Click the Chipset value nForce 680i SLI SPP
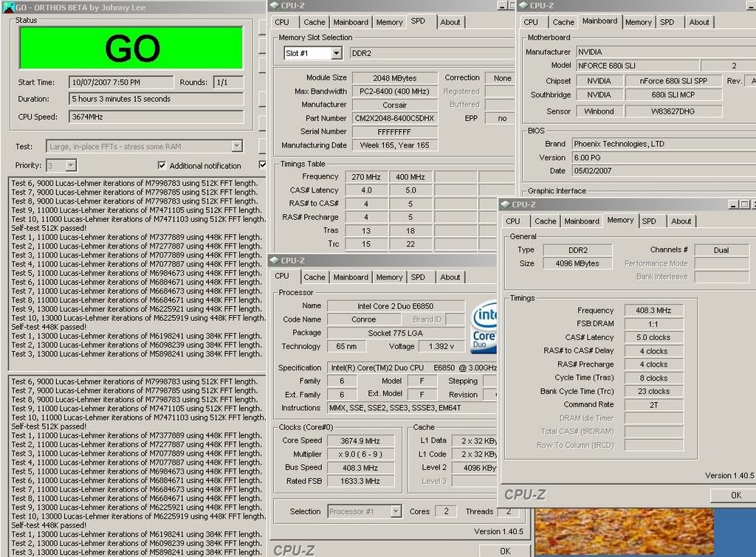This screenshot has height=557, width=756. [673, 81]
